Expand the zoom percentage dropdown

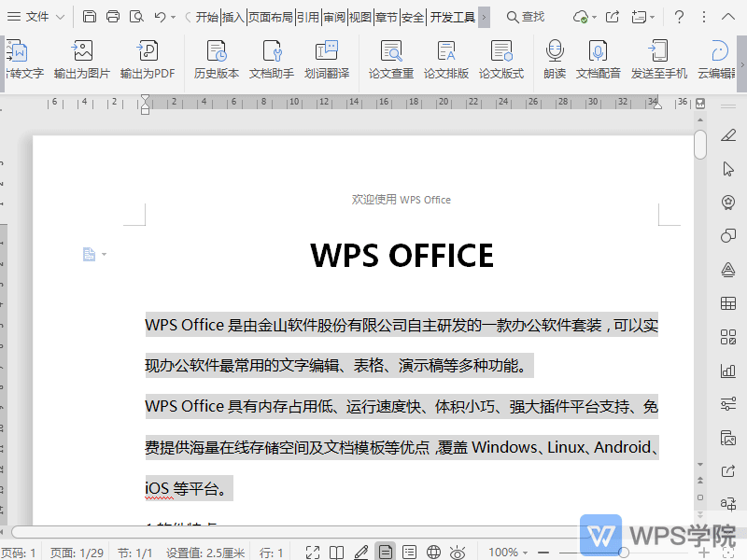tap(527, 553)
